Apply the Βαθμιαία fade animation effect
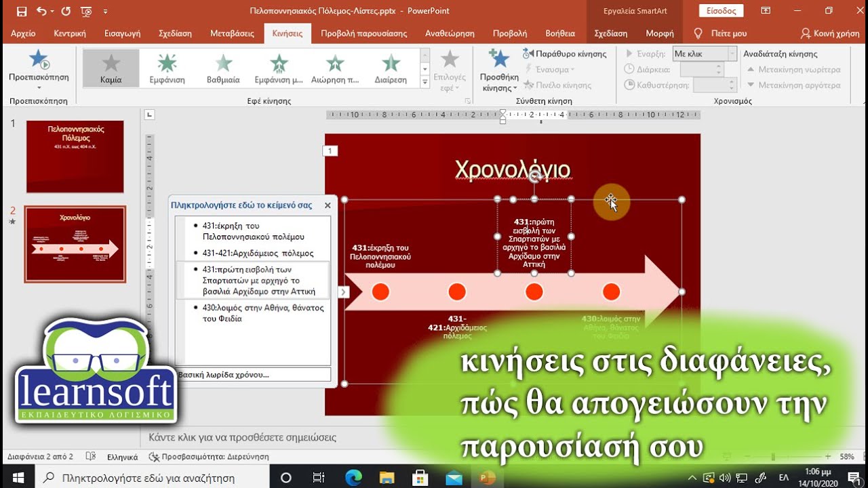868x488 pixels. 223,68
